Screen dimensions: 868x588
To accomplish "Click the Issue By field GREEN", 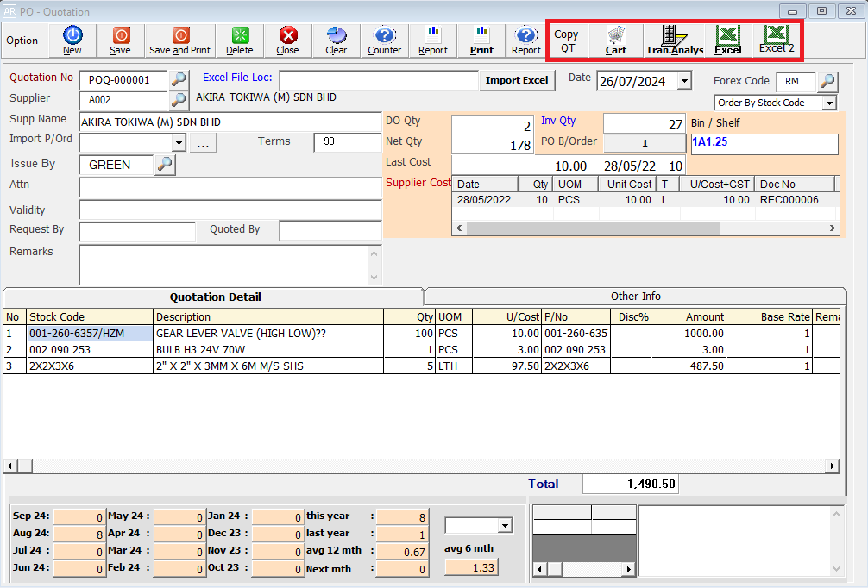I will [x=116, y=165].
